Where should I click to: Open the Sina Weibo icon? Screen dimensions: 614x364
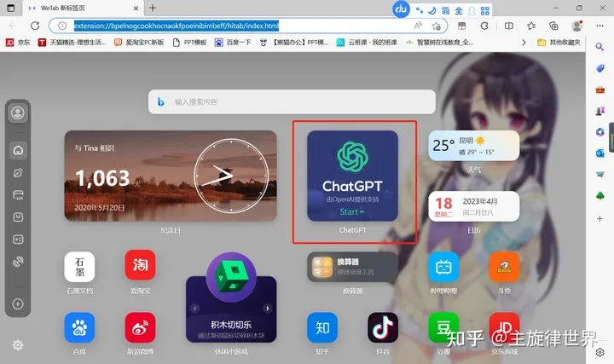click(140, 327)
